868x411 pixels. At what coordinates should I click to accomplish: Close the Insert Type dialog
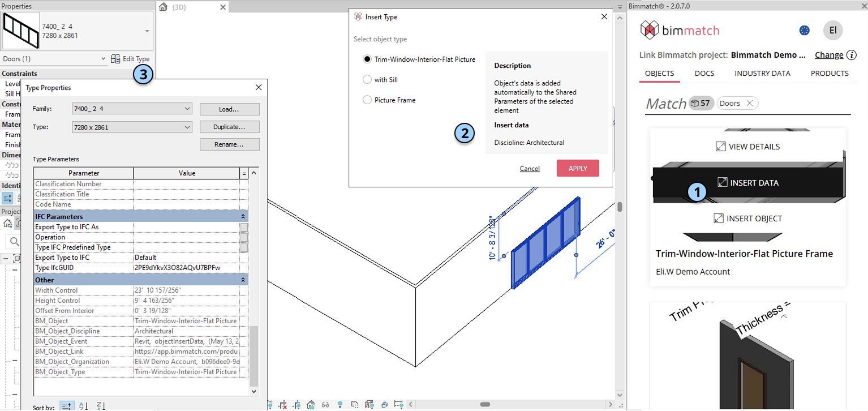604,17
